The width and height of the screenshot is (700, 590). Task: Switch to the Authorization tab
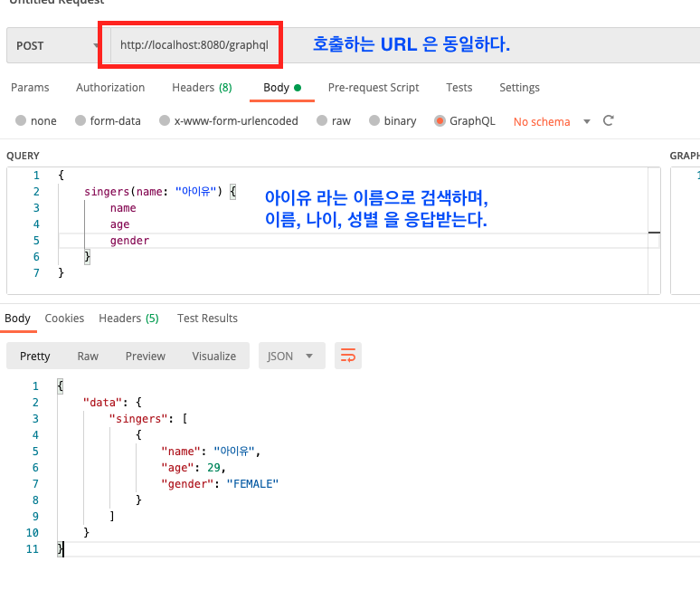(110, 88)
